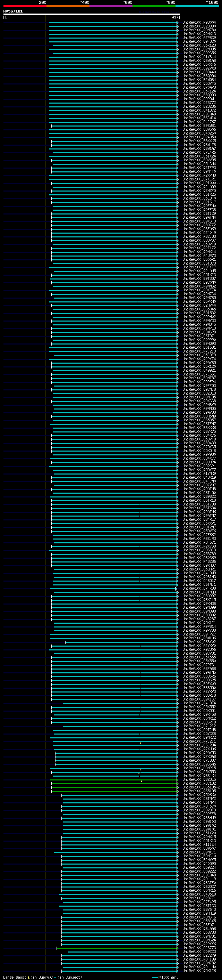Select hit label UniRef100_A9PDW1

(199, 99)
